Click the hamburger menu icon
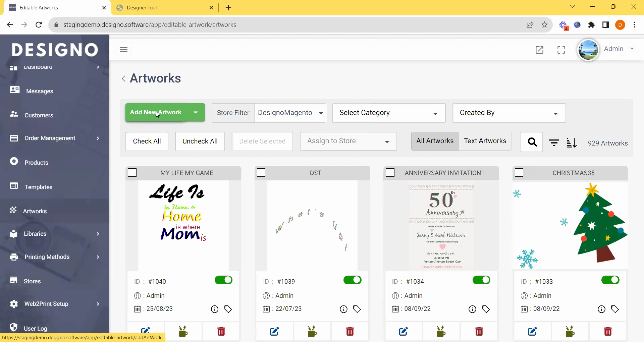Image resolution: width=644 pixels, height=342 pixels. tap(123, 50)
